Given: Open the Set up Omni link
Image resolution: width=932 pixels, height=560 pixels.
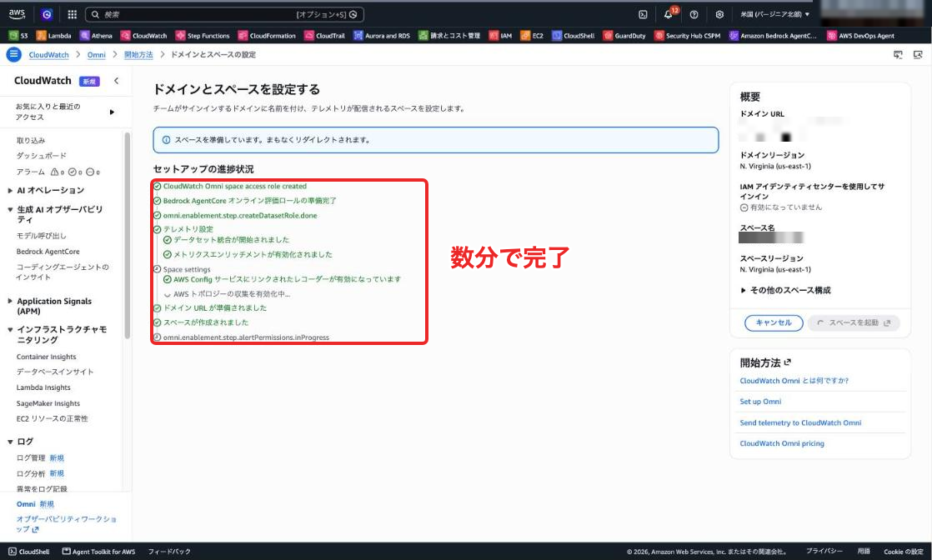Looking at the screenshot, I should [760, 402].
